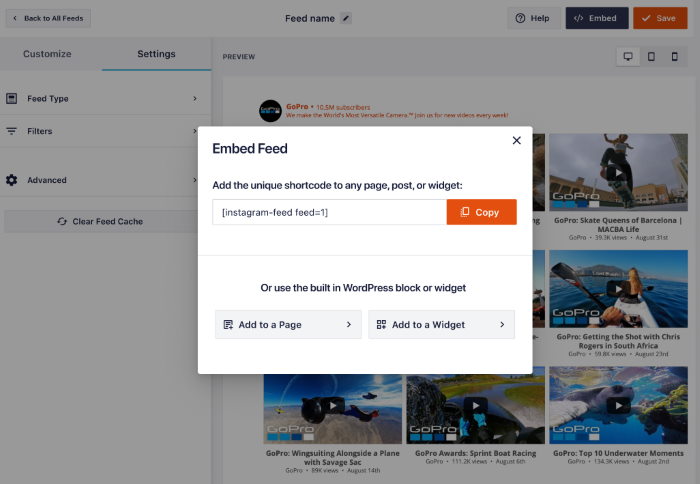Play Getting the Shot with Chris Rogers video
Image resolution: width=700 pixels, height=484 pixels.
click(618, 289)
